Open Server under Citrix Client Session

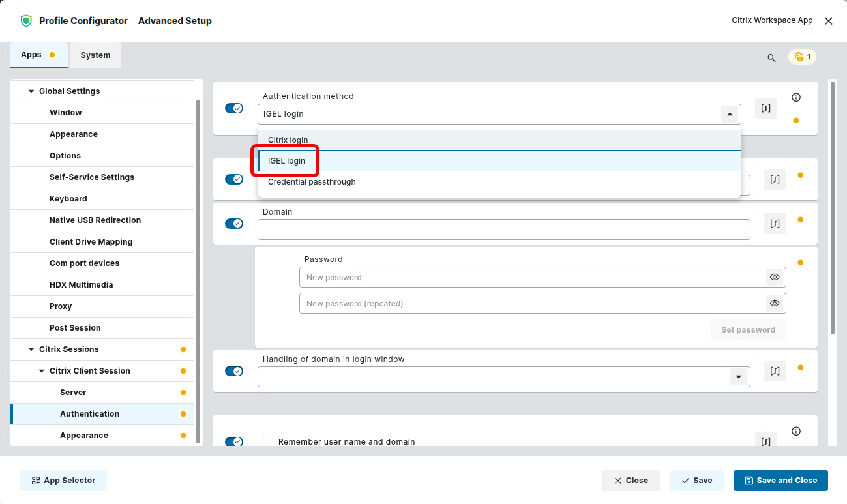tap(102, 393)
